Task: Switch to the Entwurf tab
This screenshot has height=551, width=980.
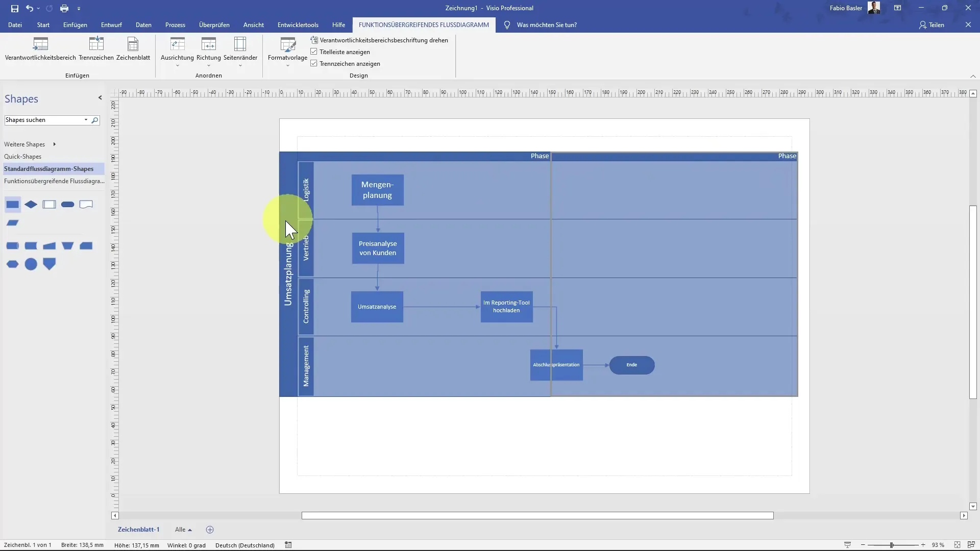Action: [111, 25]
